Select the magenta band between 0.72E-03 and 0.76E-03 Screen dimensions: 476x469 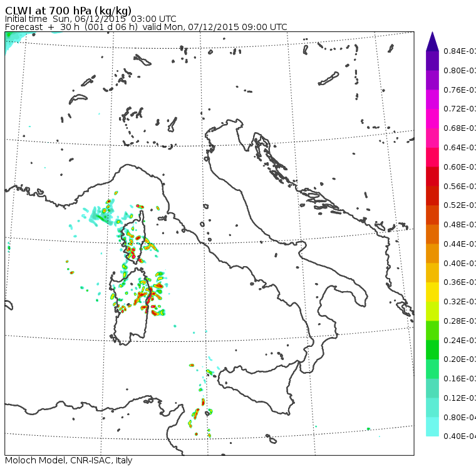[432, 100]
